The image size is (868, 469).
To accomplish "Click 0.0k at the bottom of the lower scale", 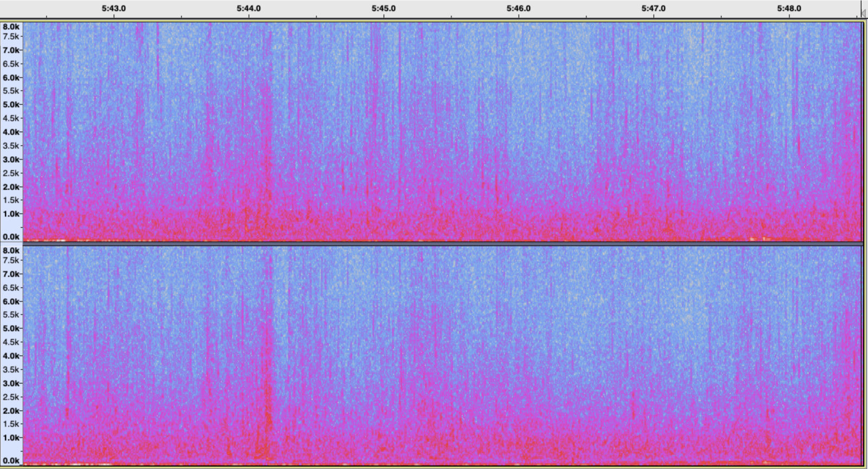I will point(11,461).
